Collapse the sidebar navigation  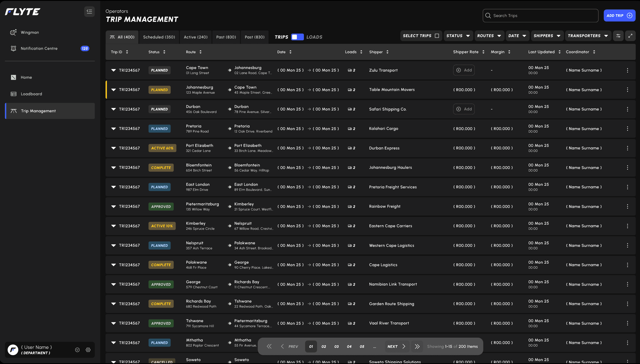click(x=89, y=12)
